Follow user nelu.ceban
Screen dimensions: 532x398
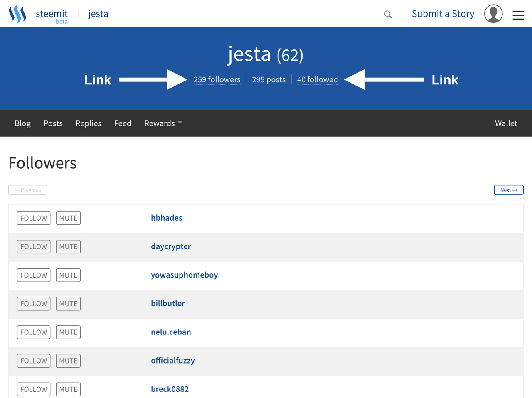[34, 332]
